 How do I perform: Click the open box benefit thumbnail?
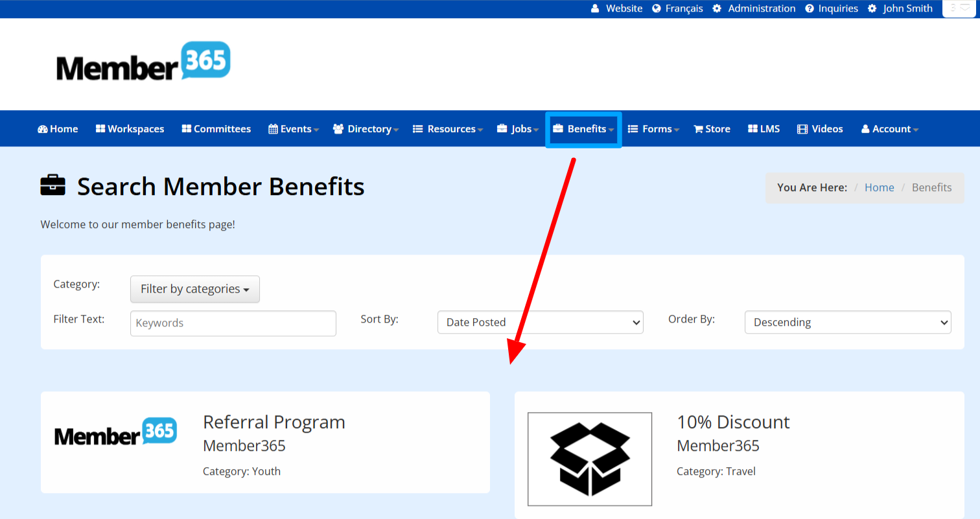click(589, 459)
